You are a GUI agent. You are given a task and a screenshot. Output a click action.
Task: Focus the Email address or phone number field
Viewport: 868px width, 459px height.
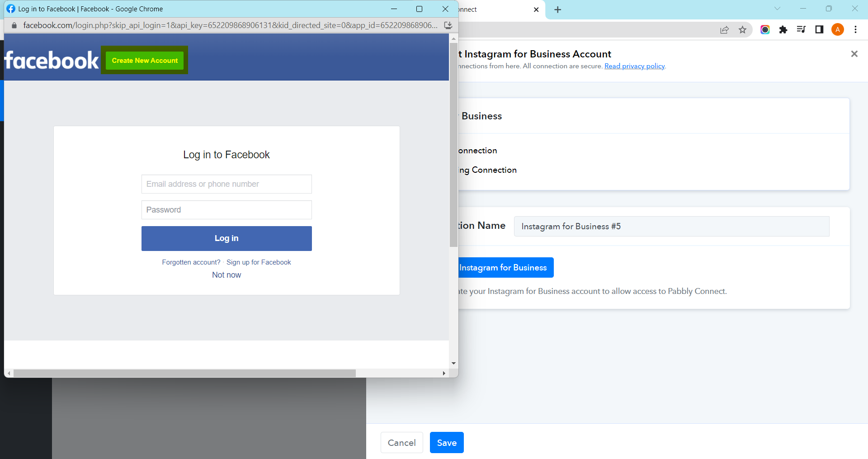(x=226, y=184)
